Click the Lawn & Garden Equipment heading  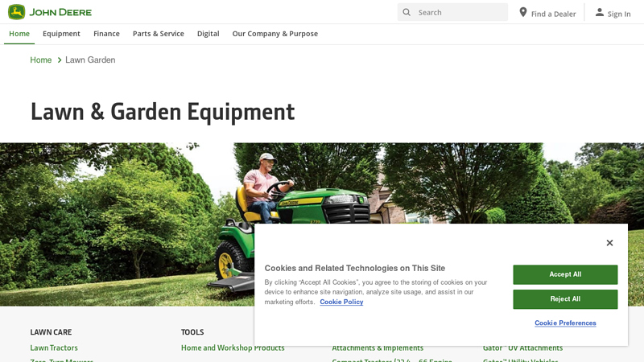[x=163, y=112]
